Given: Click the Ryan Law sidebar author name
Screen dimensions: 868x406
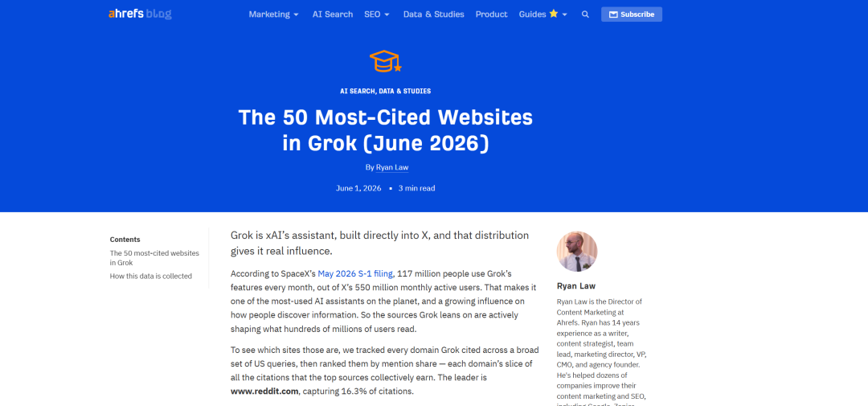Looking at the screenshot, I should point(576,286).
